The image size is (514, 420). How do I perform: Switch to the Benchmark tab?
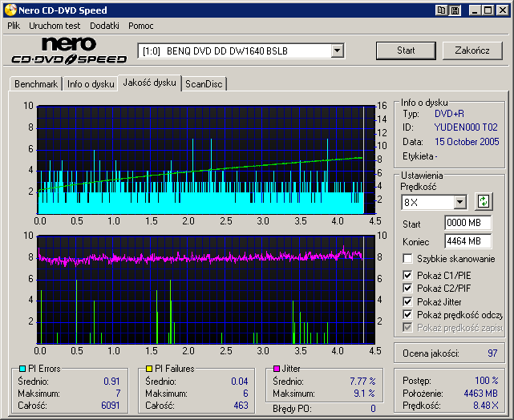coord(36,84)
